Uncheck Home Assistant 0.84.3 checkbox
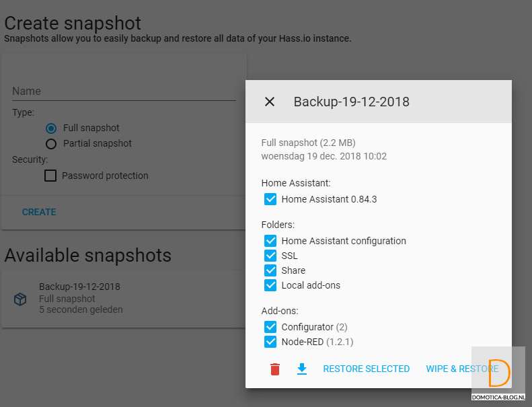532x407 pixels. [270, 199]
